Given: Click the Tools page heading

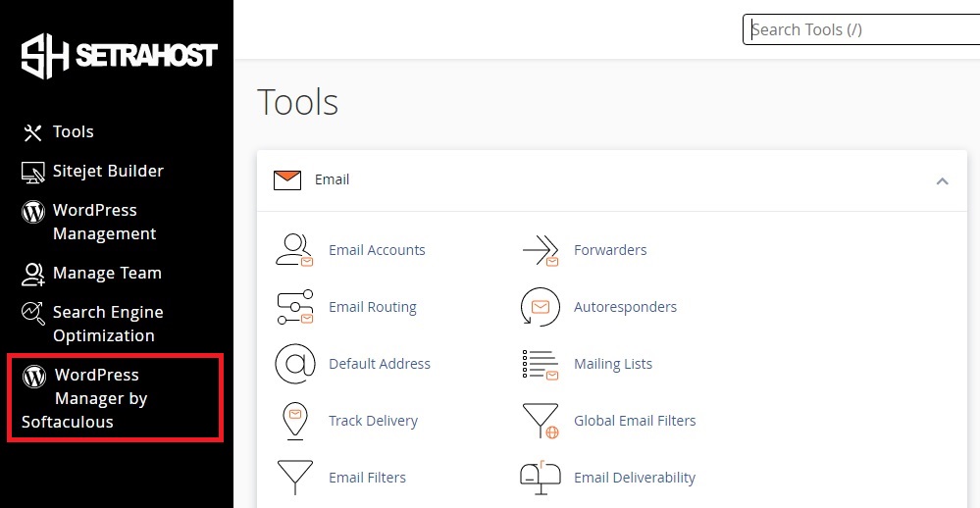Looking at the screenshot, I should click(x=297, y=102).
